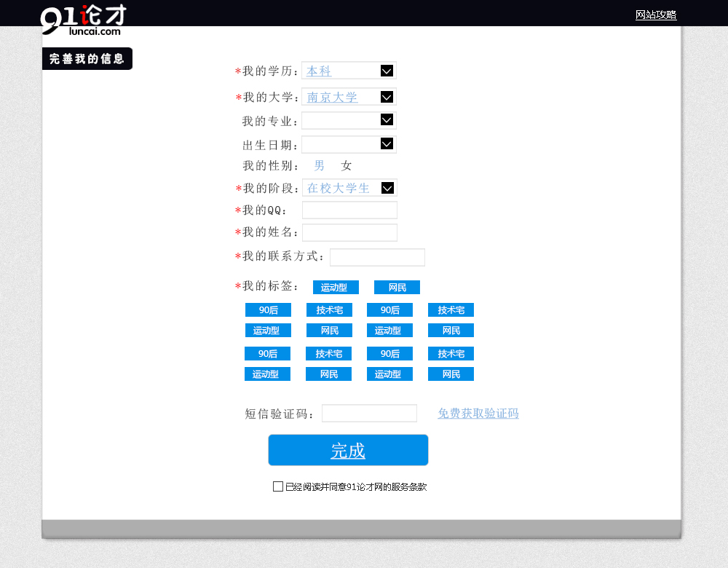
Task: Click the 短信验证码 input field
Action: pos(369,414)
